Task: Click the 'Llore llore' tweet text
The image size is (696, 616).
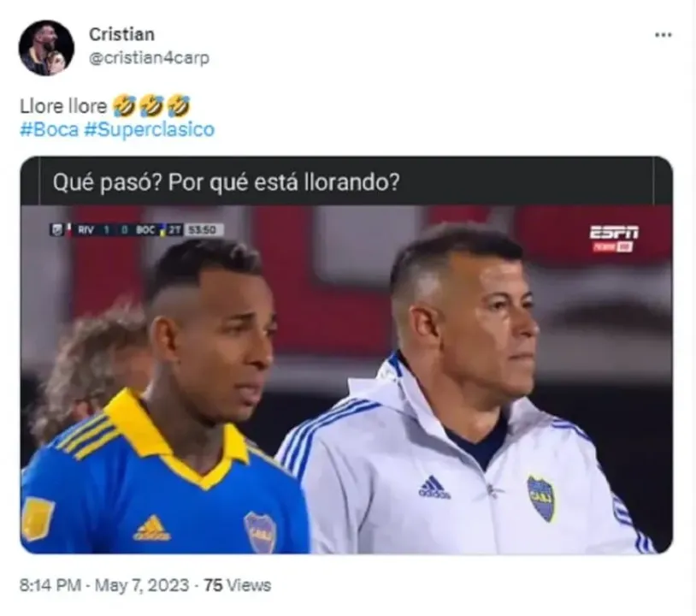Action: pyautogui.click(x=63, y=106)
